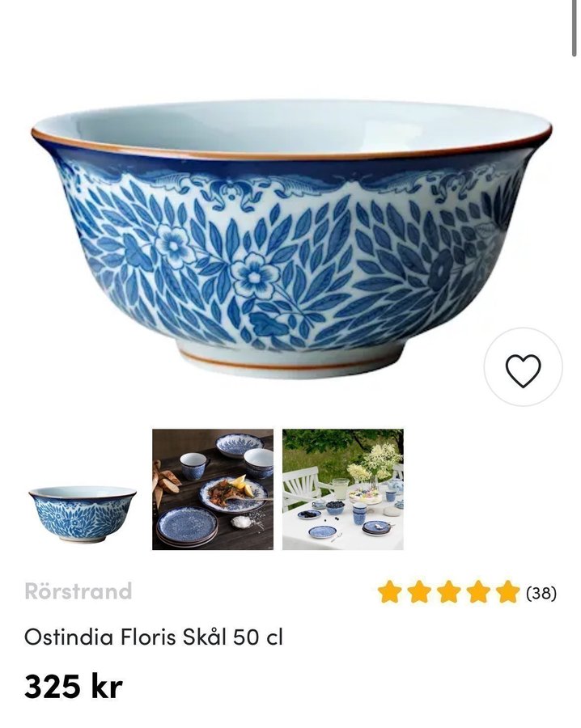This screenshot has width=581, height=728.
Task: Click the scrollbar handle at top right
Action: [x=575, y=28]
